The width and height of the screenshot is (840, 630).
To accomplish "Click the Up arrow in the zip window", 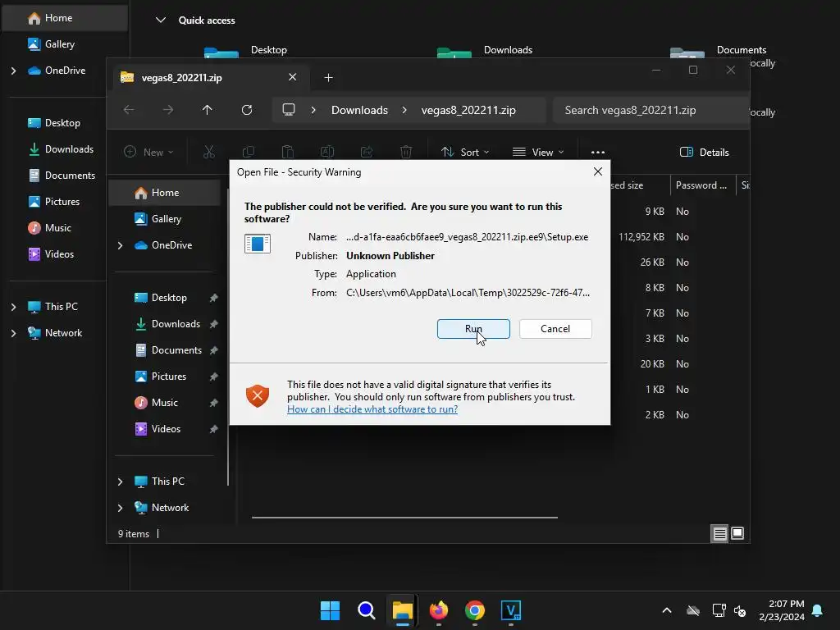I will 208,110.
